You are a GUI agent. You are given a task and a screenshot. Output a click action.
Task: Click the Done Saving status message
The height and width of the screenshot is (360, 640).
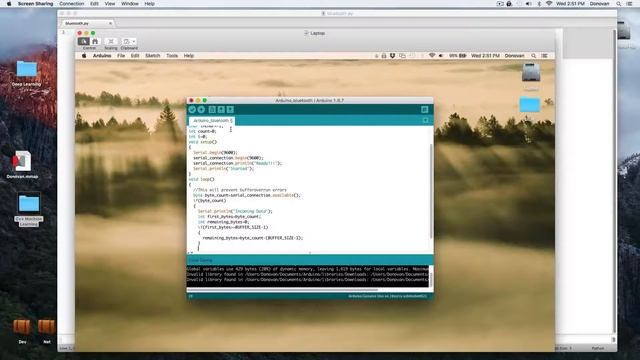coord(200,260)
